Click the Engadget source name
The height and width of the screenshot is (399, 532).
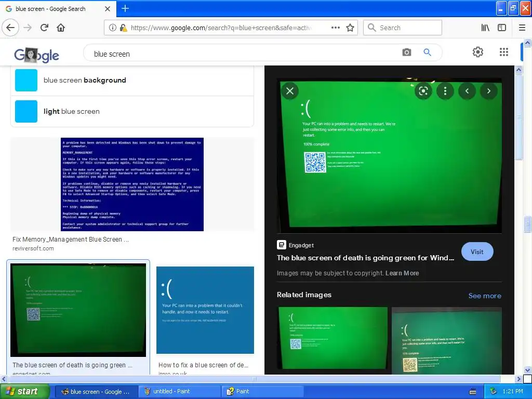click(301, 245)
